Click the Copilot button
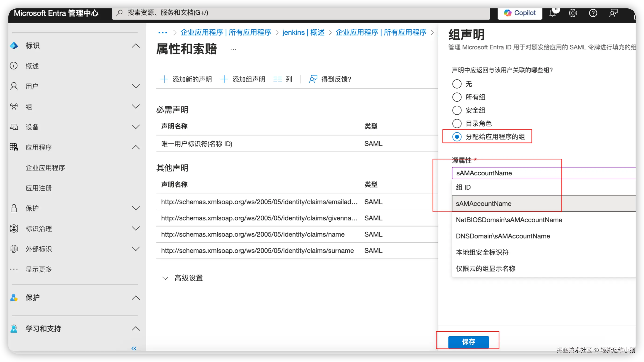The image size is (644, 362). 520,13
